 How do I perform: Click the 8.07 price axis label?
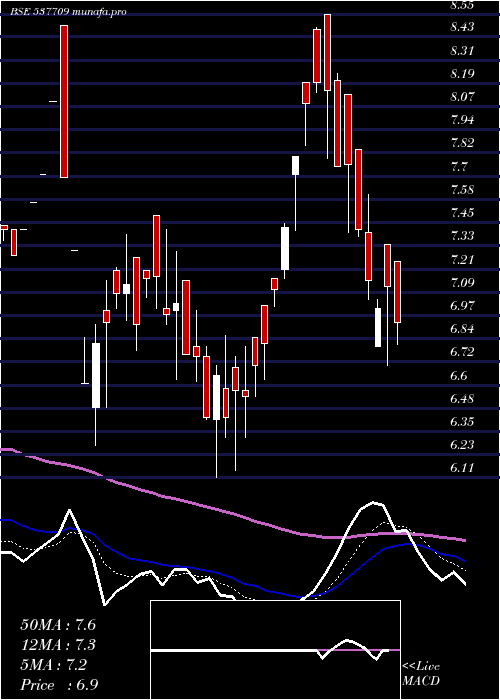(462, 96)
